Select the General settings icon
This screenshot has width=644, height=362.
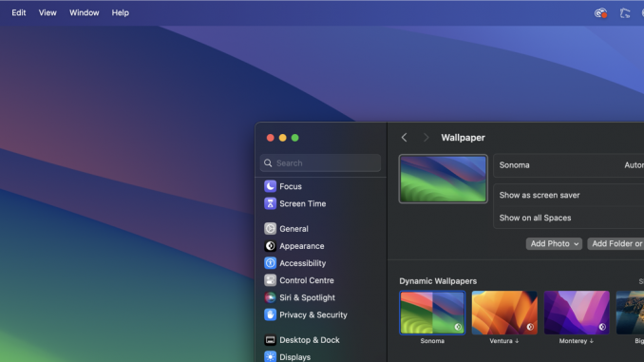coord(270,229)
